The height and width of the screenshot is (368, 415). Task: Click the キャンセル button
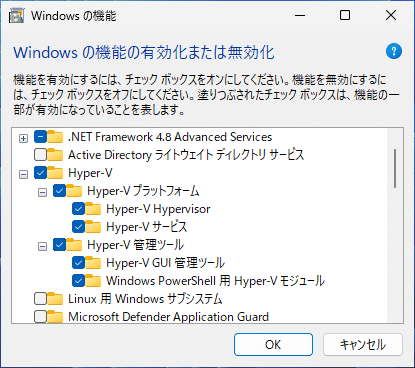click(363, 344)
